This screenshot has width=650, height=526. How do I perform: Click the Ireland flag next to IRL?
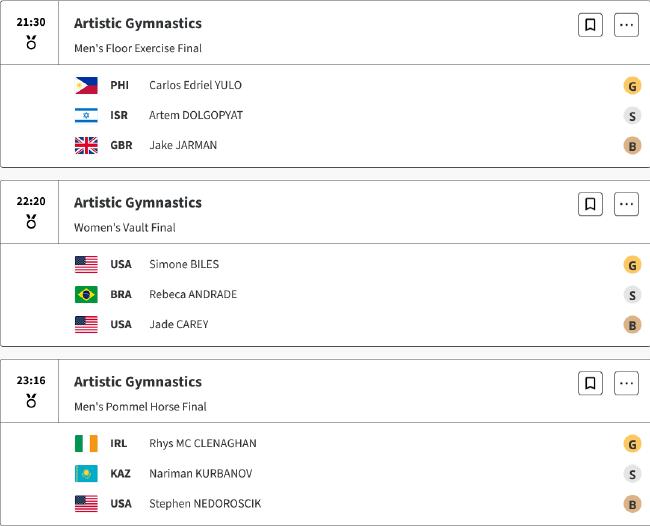pos(86,444)
